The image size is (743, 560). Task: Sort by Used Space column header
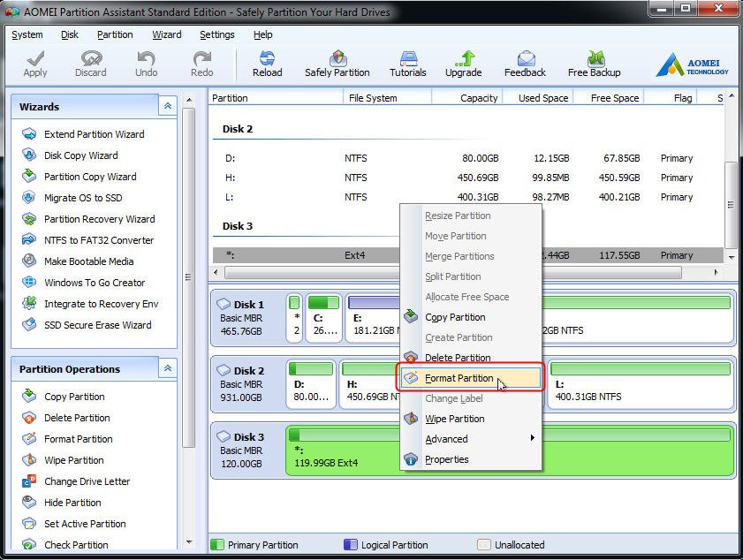pos(538,98)
